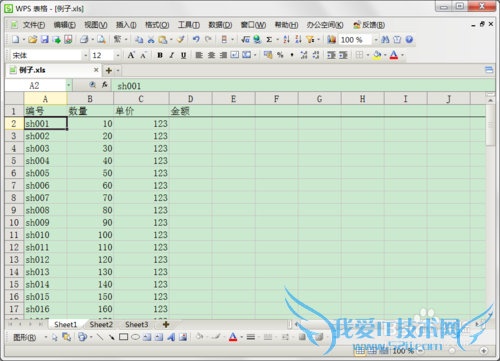Insert a chart with the chart icon
The width and height of the screenshot is (500, 361).
pos(331,39)
